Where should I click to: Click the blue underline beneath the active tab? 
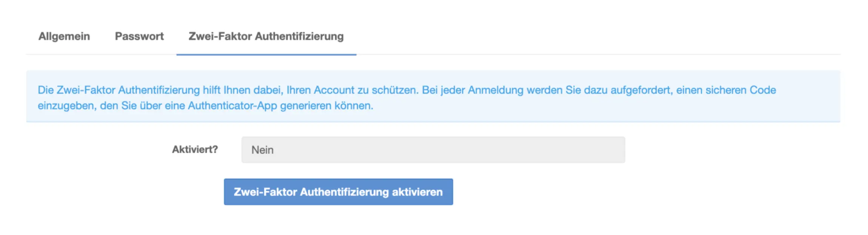coord(266,54)
